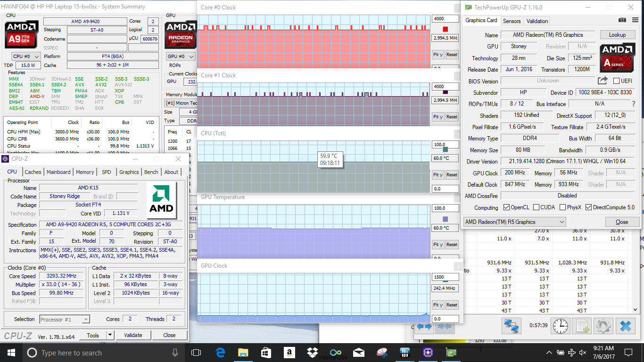Screen dimensions: 644x362
Task: Switch to the GPU-Z Validation tab
Action: click(x=537, y=21)
